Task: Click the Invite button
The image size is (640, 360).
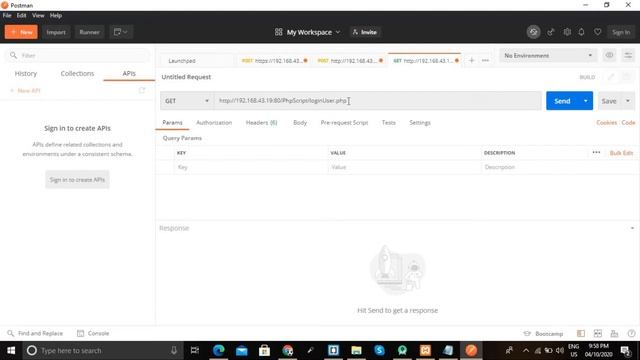Action: [365, 32]
